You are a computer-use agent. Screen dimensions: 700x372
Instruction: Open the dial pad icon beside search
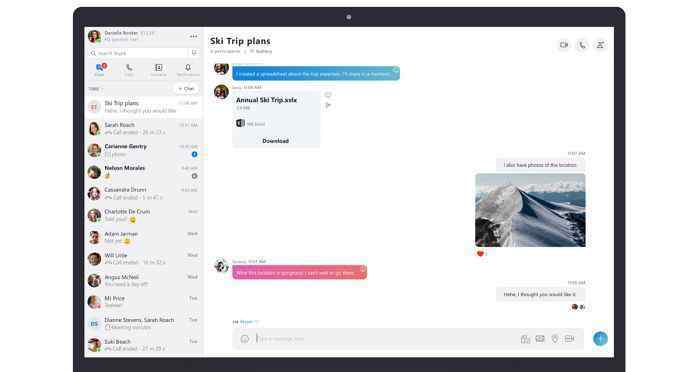click(194, 53)
